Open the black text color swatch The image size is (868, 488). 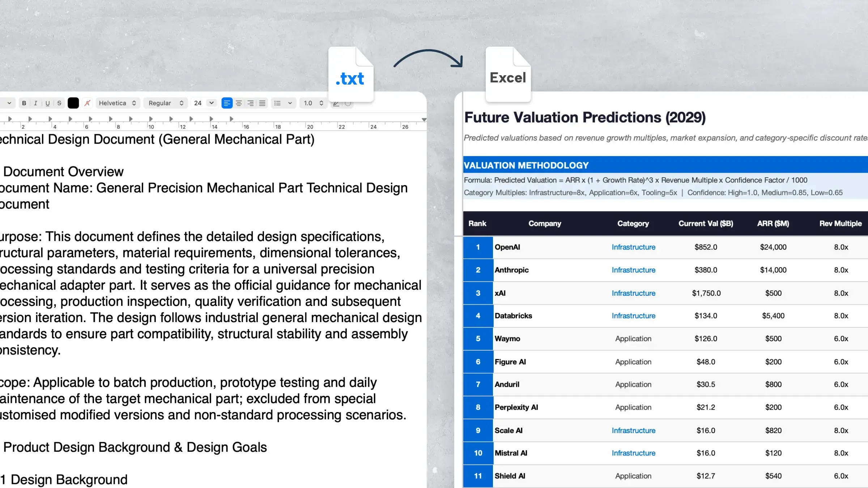tap(73, 103)
